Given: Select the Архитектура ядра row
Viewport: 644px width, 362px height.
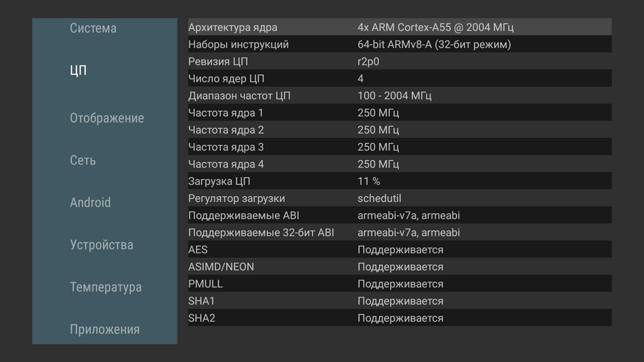Looking at the screenshot, I should click(399, 27).
